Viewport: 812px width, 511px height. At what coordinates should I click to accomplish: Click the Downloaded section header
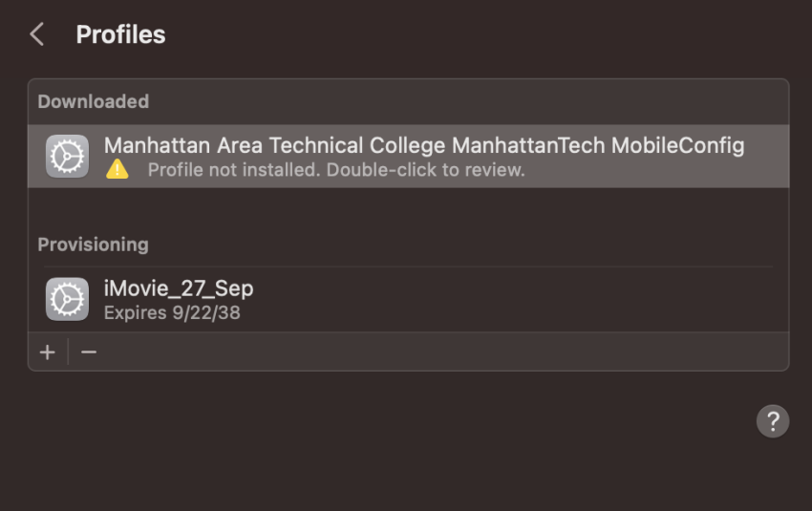pos(94,101)
